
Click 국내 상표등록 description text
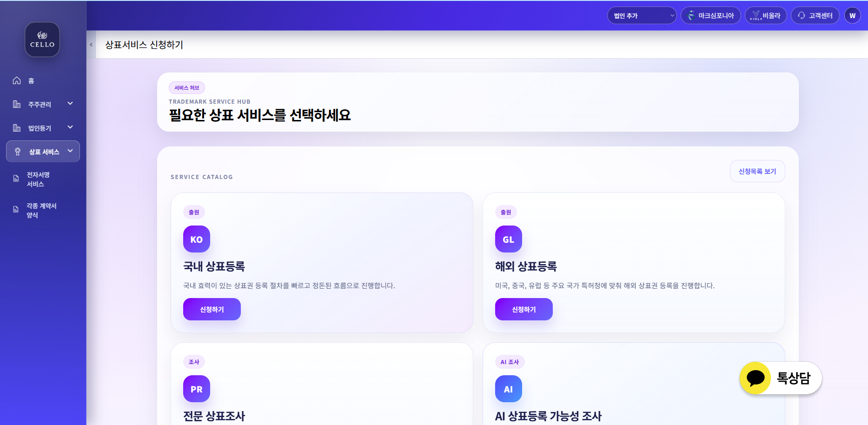[289, 286]
